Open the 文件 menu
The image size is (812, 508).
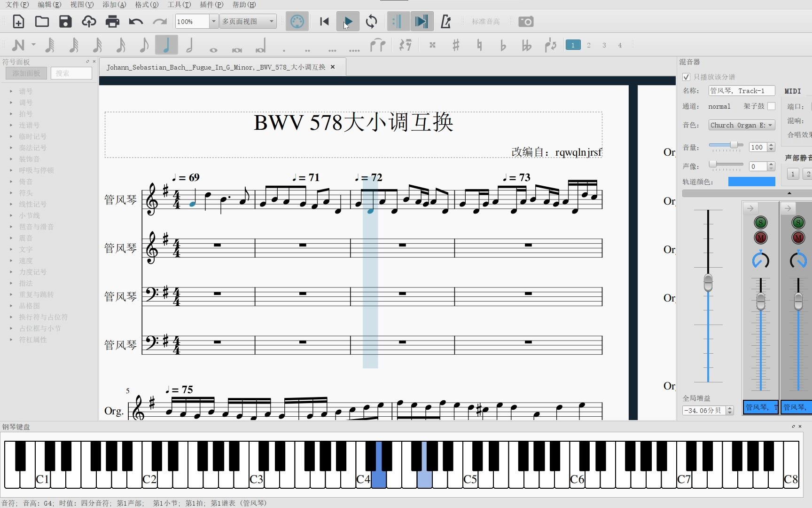click(x=17, y=5)
